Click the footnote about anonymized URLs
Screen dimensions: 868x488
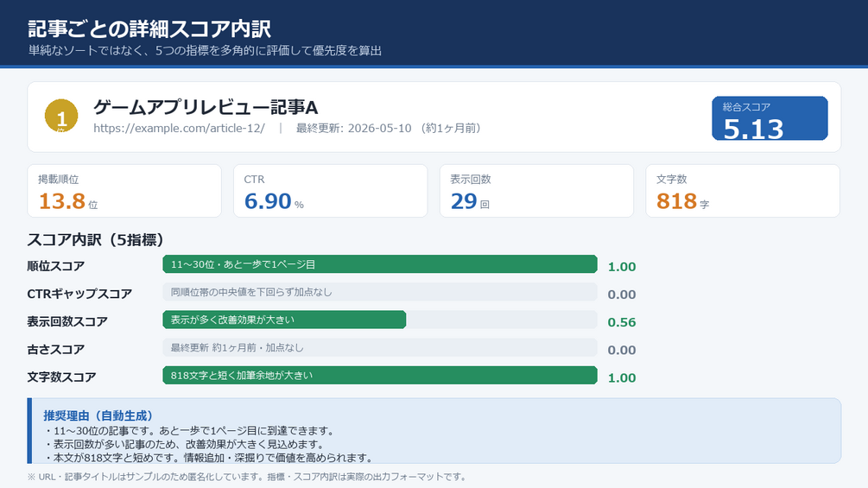248,477
